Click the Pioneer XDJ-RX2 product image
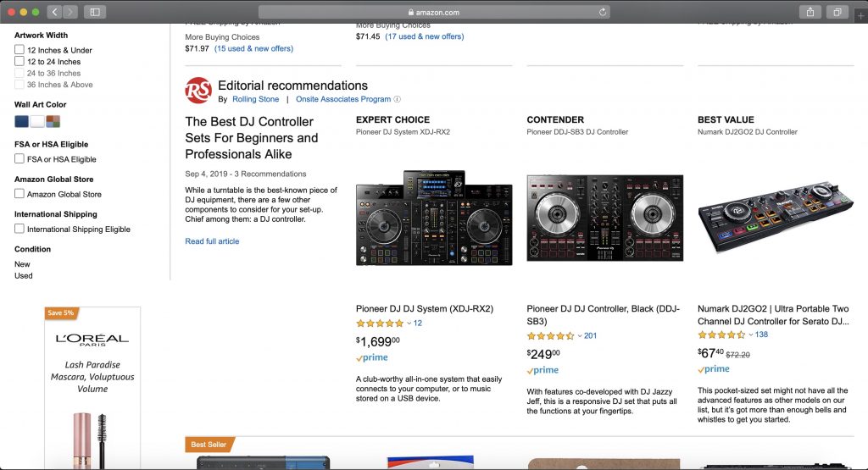The image size is (868, 470). tap(422, 218)
